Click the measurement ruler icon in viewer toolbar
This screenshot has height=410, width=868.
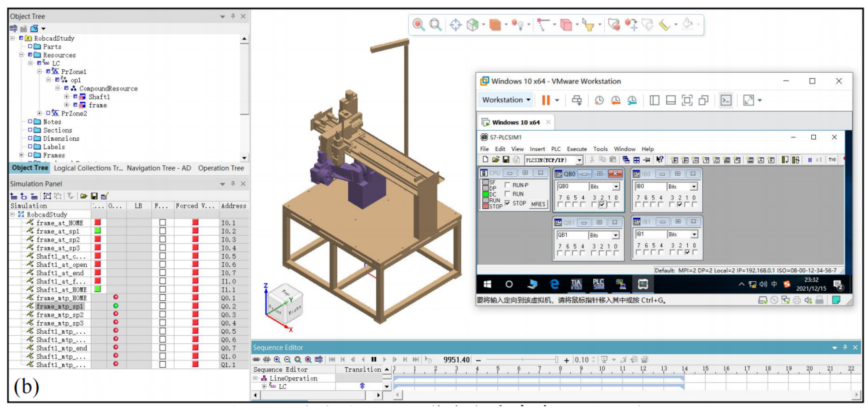(664, 25)
